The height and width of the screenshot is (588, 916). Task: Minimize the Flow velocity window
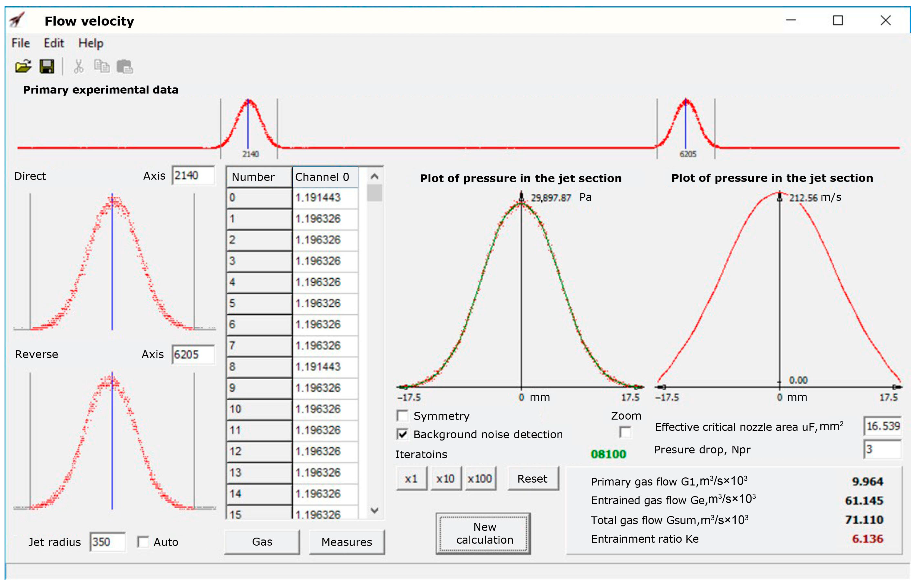coord(791,20)
